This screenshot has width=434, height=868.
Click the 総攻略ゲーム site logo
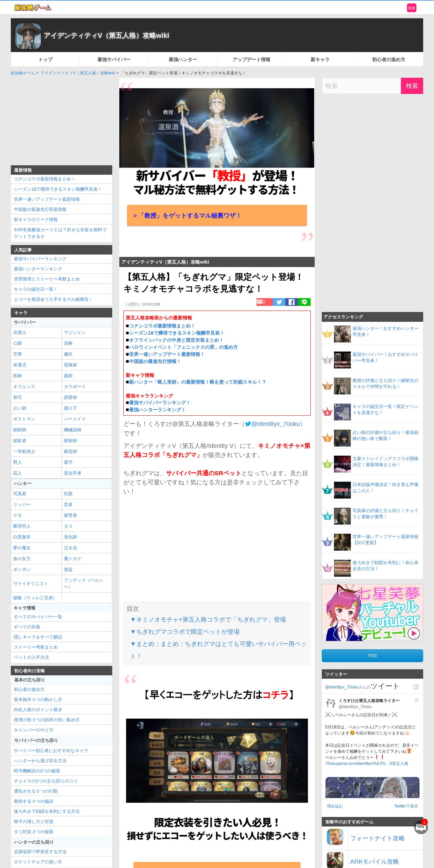[33, 7]
